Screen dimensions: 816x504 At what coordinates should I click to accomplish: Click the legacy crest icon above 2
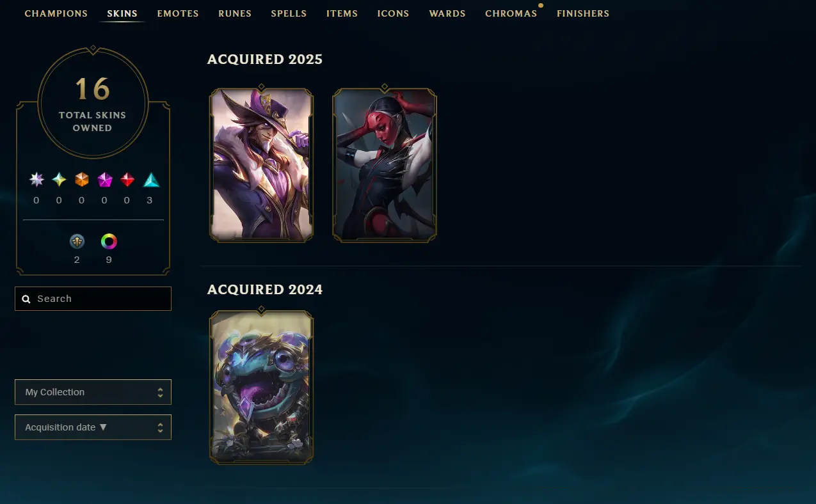[77, 242]
